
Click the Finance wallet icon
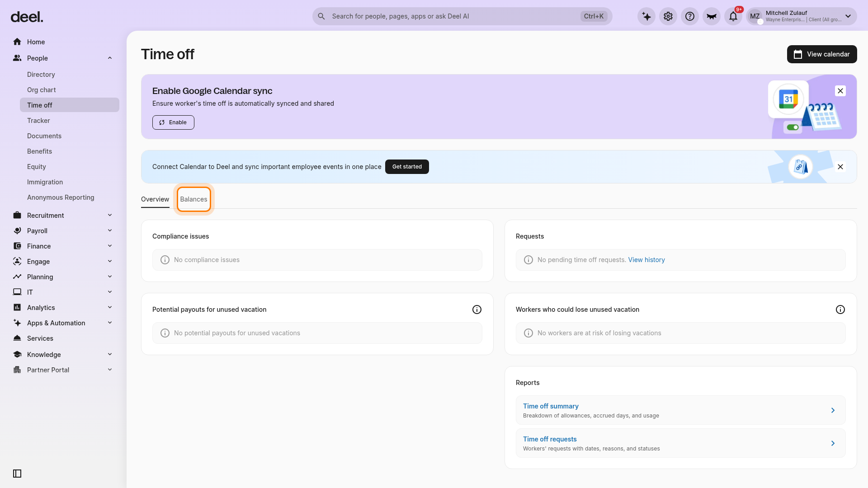(x=17, y=246)
